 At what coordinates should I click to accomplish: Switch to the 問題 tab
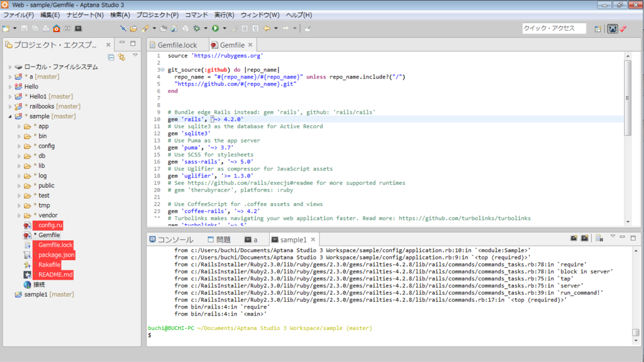tap(219, 239)
